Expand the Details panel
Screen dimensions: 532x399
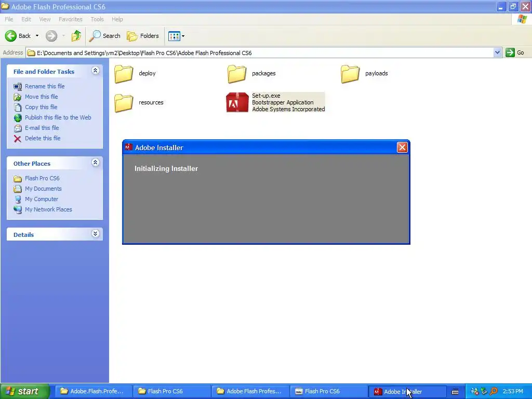pos(96,234)
